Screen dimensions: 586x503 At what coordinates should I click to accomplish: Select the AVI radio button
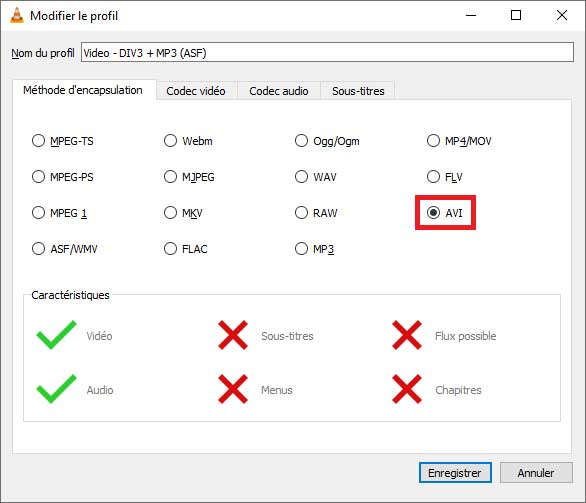pyautogui.click(x=434, y=213)
